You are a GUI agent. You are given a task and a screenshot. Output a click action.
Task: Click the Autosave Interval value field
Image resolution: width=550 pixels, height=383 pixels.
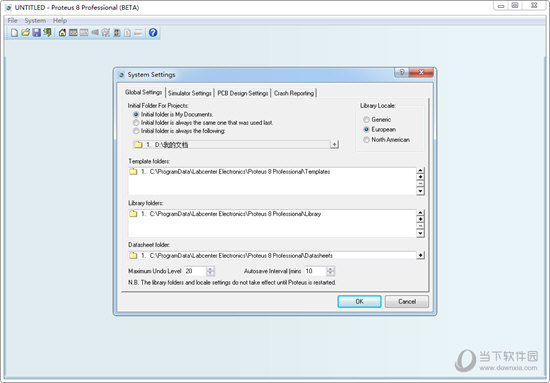[x=315, y=271]
